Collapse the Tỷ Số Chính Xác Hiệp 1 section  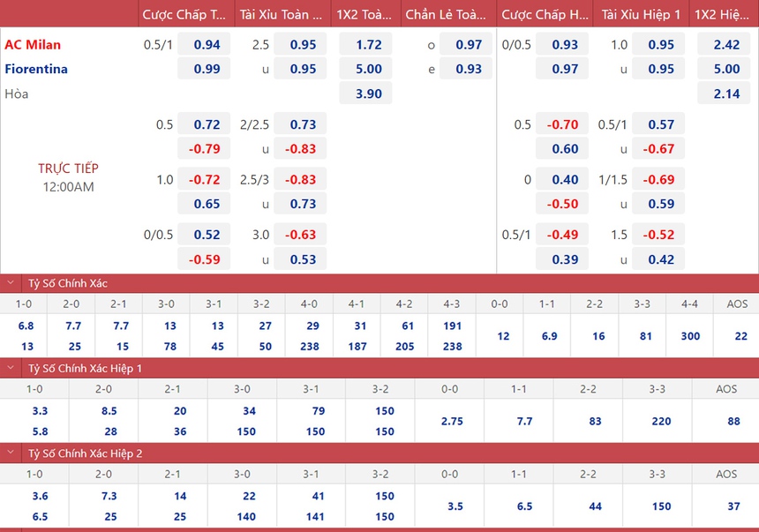click(x=11, y=368)
